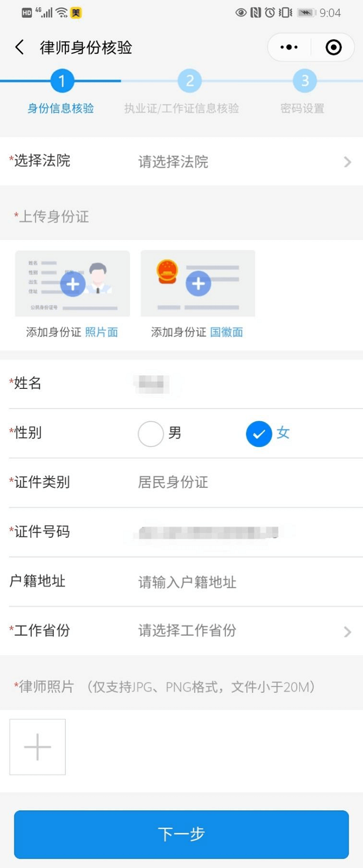Go back using the left arrow
This screenshot has width=363, height=868.
20,47
